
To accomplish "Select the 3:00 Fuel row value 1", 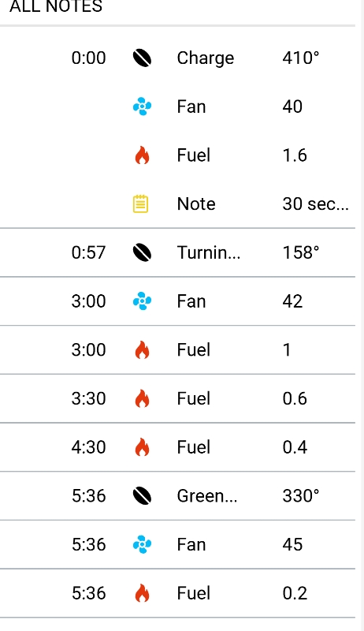I will point(287,350).
